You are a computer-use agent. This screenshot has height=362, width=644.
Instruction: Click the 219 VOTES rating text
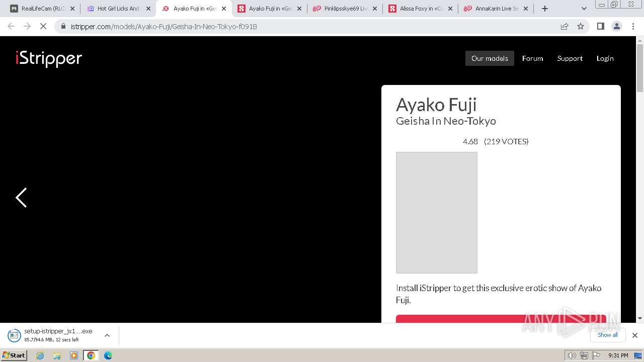pyautogui.click(x=506, y=141)
